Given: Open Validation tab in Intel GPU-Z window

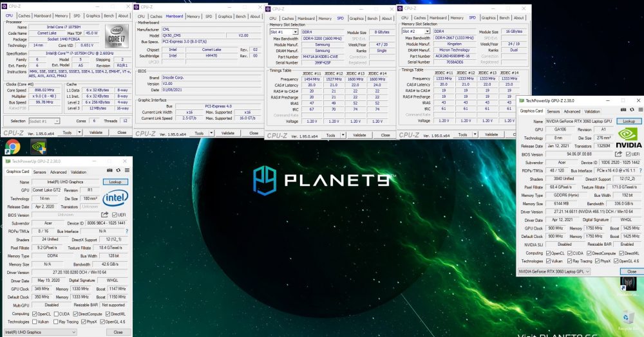Looking at the screenshot, I should click(x=79, y=172).
